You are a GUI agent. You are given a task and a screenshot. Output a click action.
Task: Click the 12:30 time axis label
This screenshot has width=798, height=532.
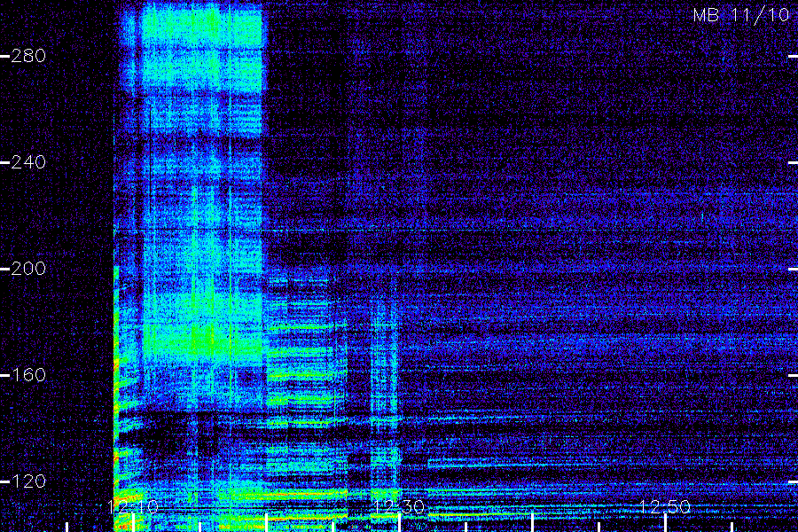[x=399, y=506]
